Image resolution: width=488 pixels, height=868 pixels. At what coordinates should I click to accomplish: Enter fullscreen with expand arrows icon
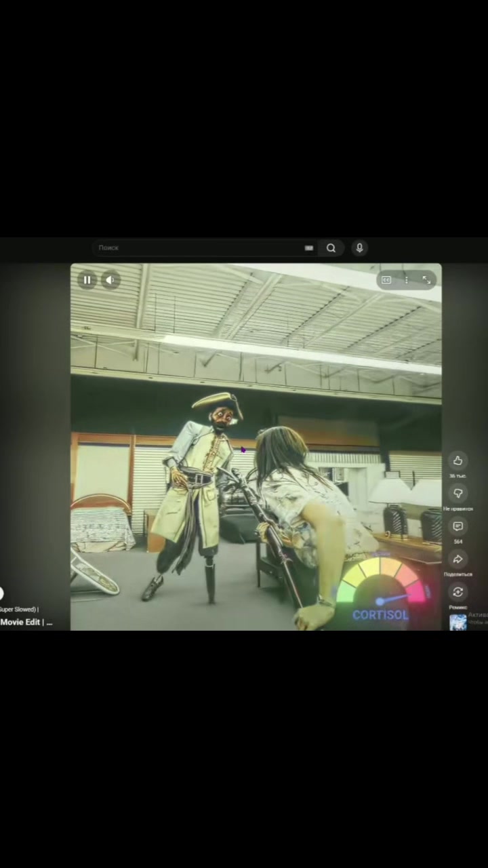[x=426, y=280]
